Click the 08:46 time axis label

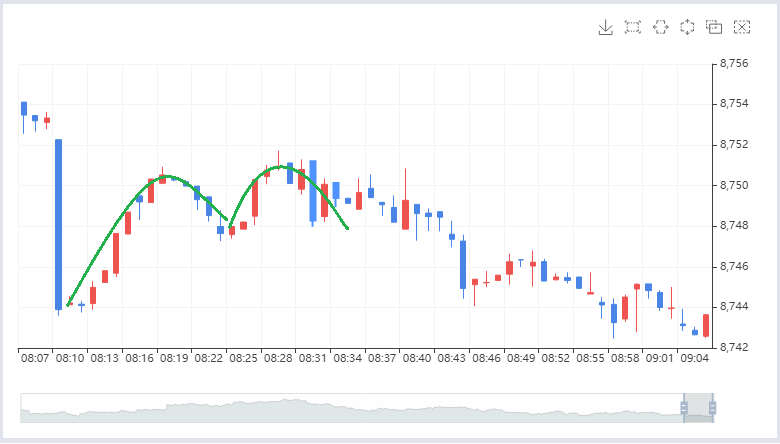(487, 358)
